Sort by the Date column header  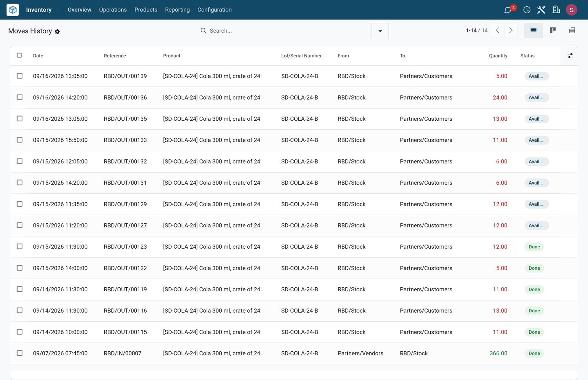[x=38, y=56]
